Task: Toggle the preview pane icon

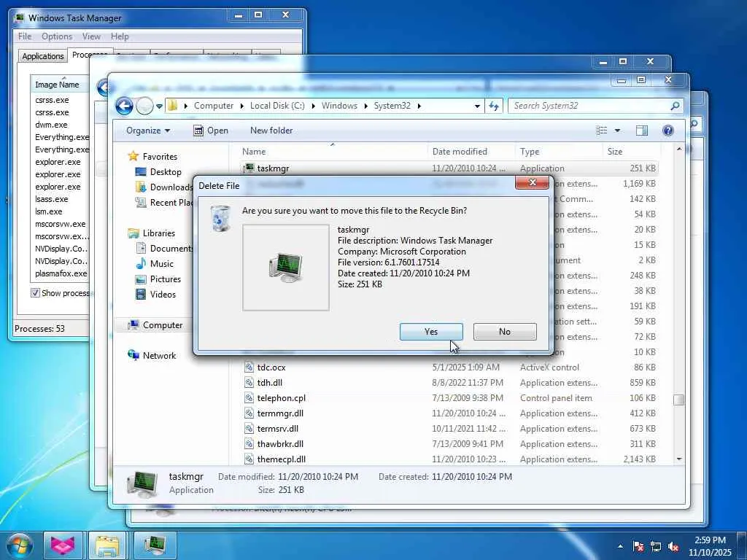Action: click(642, 131)
